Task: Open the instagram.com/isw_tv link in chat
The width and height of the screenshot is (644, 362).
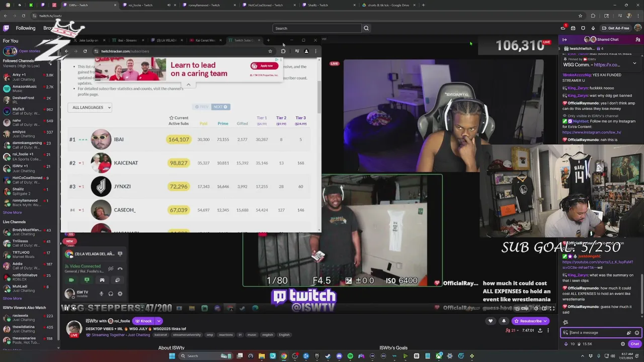Action: point(592,132)
